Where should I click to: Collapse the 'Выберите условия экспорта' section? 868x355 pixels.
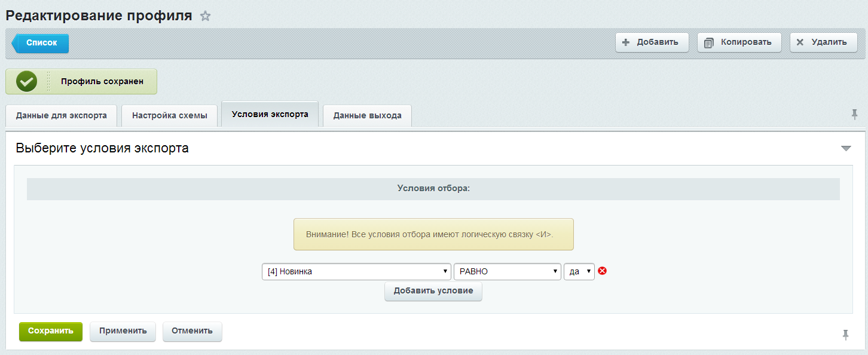click(845, 148)
